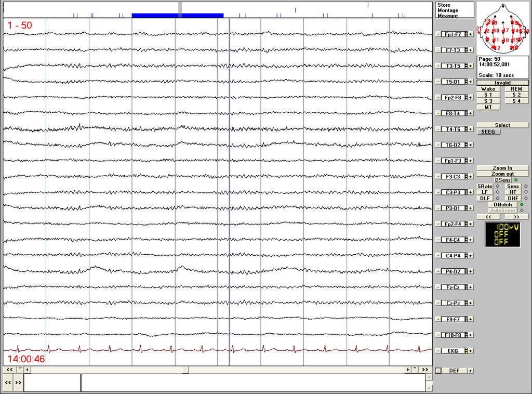Viewport: 532px width, 394px height.
Task: Click the minus button beside C4-P4
Action: [x=438, y=256]
